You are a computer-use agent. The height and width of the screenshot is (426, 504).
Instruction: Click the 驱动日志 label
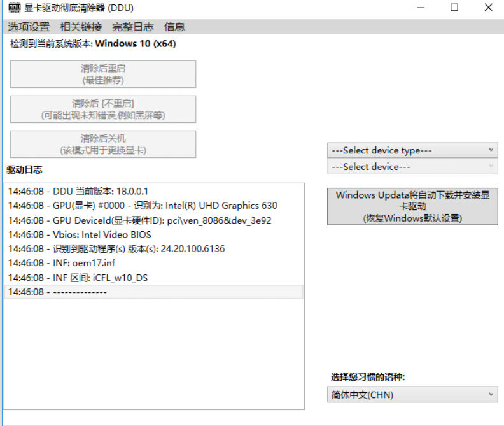(x=24, y=170)
